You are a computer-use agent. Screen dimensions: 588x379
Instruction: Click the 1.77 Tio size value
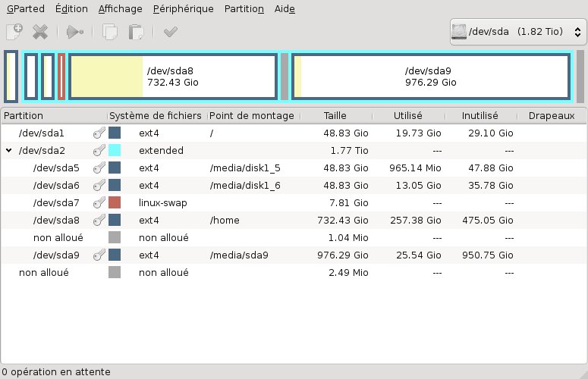[x=349, y=151]
